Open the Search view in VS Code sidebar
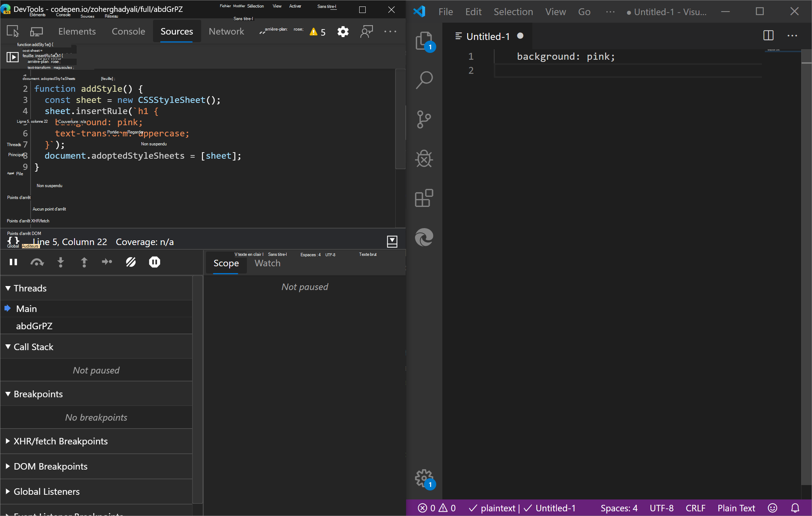Screen dimensions: 812x516 pos(424,80)
